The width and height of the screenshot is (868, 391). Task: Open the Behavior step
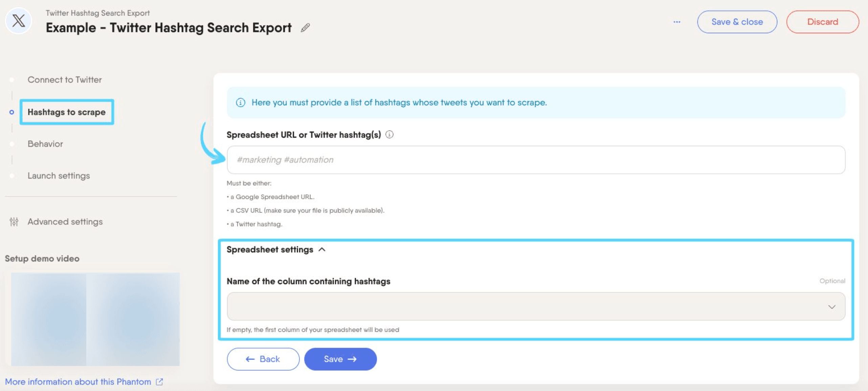(45, 144)
